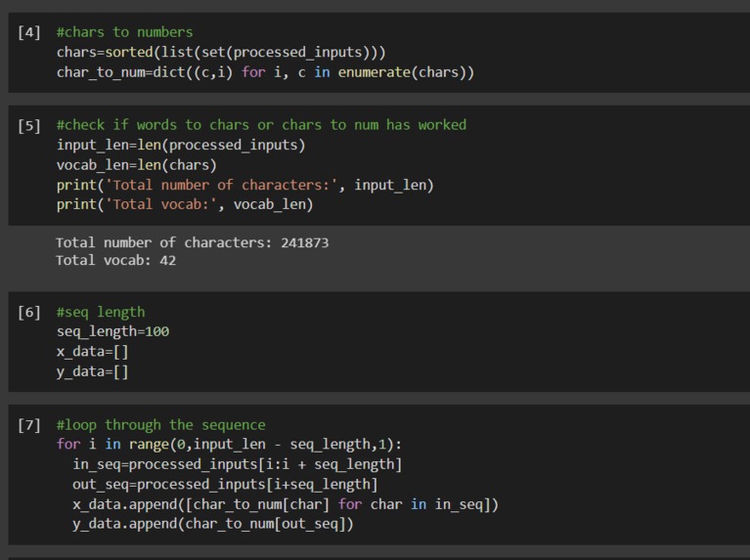The height and width of the screenshot is (560, 750).
Task: Click output line 'Total vocab: 42'
Action: (115, 261)
